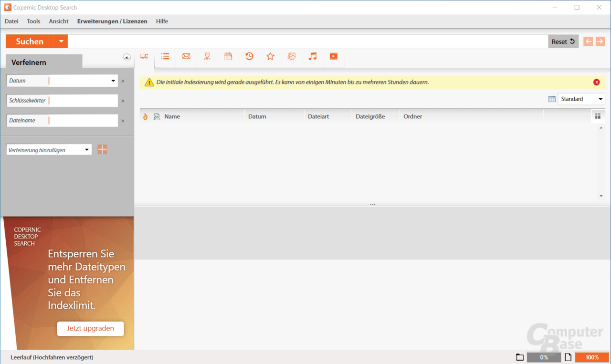This screenshot has height=364, width=611.
Task: Click the yellow warning triangle icon
Action: pos(149,82)
